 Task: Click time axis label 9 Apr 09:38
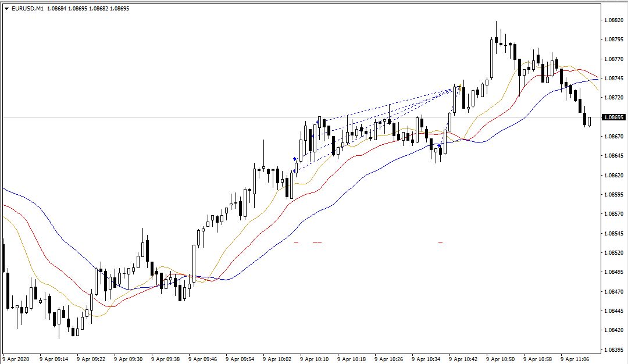[165, 359]
